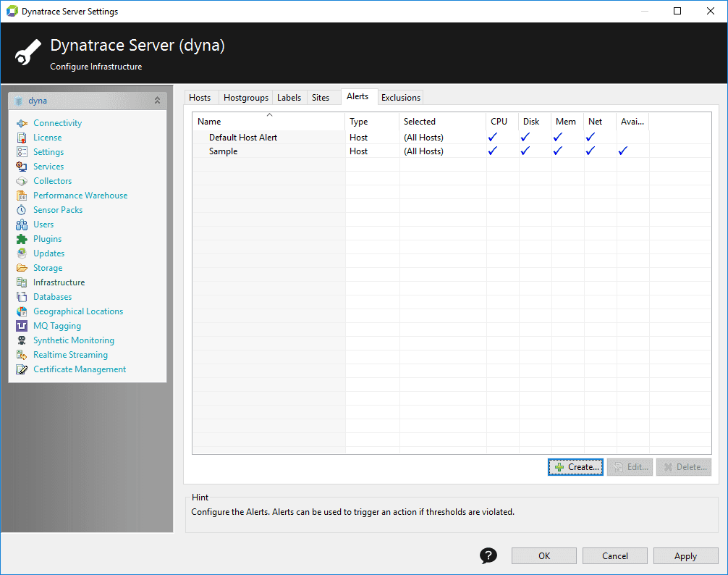
Task: Open the Geographical Locations link
Action: click(x=78, y=311)
